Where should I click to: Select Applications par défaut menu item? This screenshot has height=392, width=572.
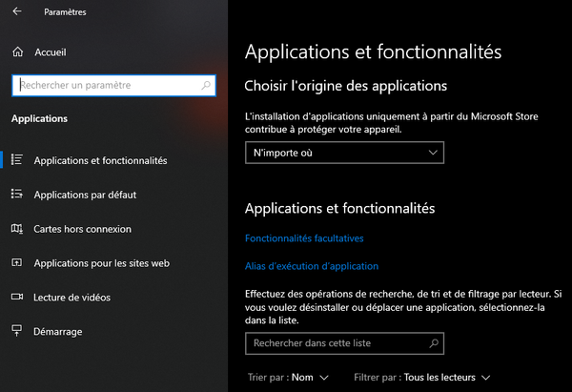point(85,195)
